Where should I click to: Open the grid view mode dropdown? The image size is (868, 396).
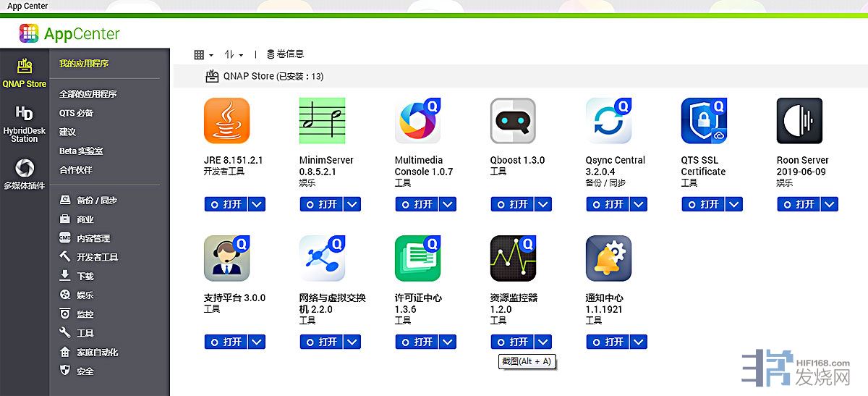pyautogui.click(x=203, y=55)
